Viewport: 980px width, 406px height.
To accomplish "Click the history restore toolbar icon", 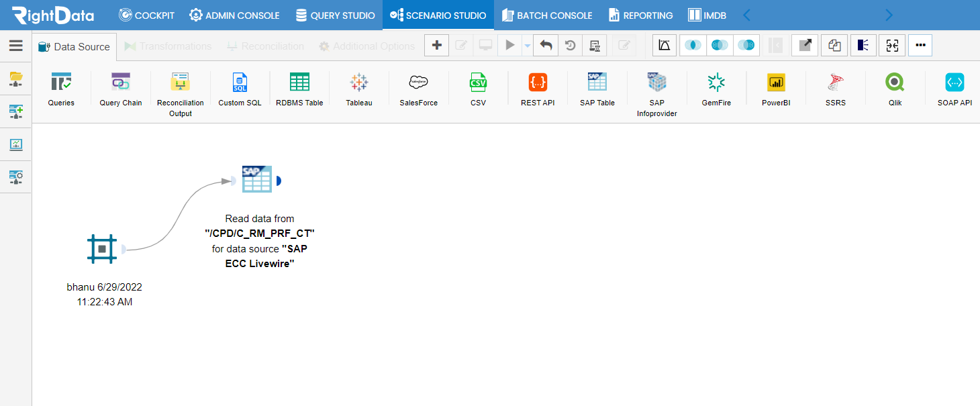I will (570, 45).
